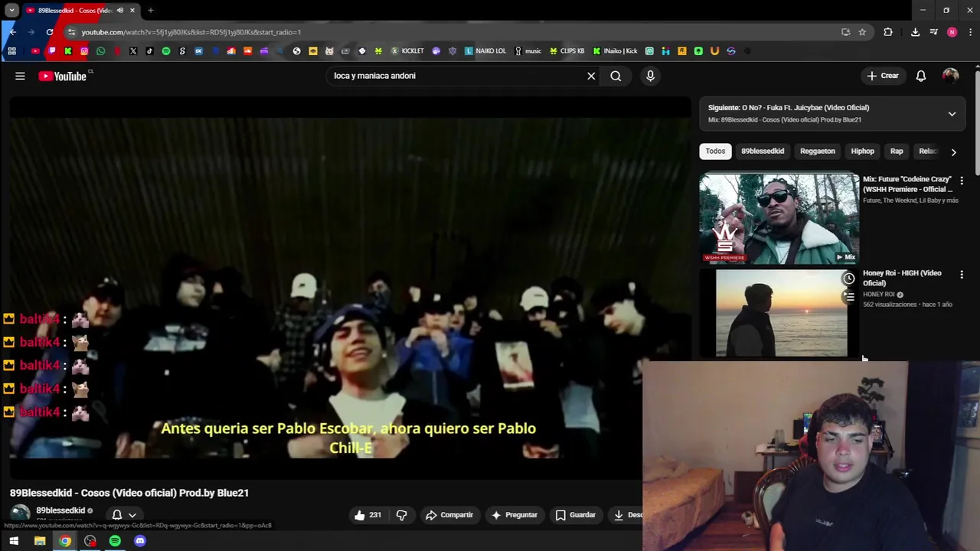Viewport: 980px width, 551px height.
Task: Click the video player area
Action: tap(349, 289)
